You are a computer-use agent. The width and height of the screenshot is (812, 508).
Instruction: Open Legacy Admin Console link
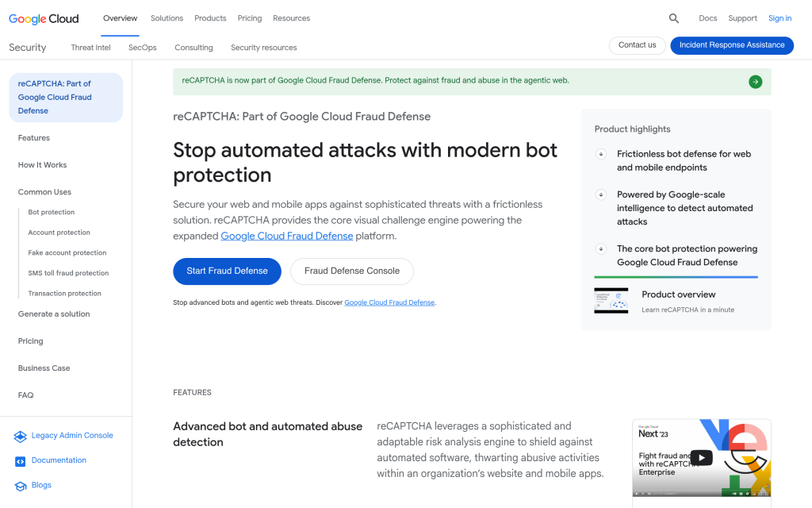point(72,436)
